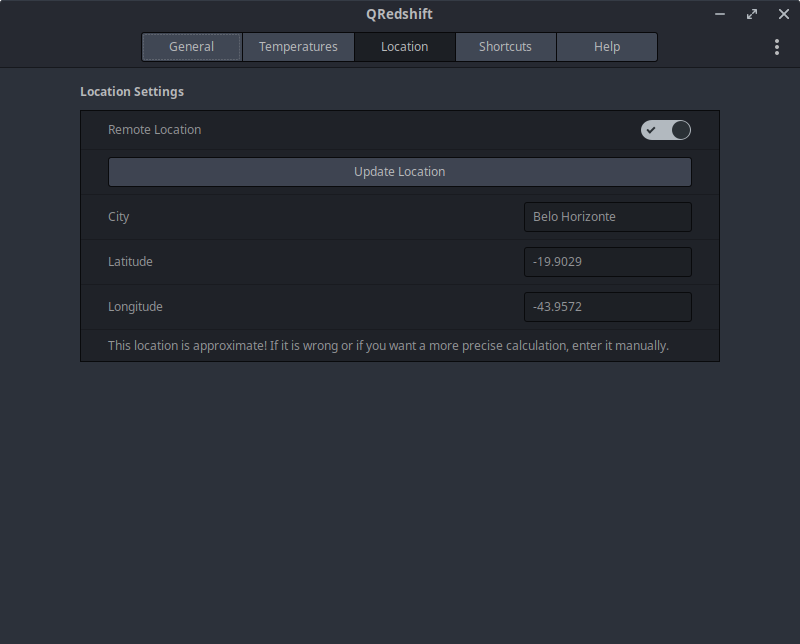Click the Update Location button

399,172
